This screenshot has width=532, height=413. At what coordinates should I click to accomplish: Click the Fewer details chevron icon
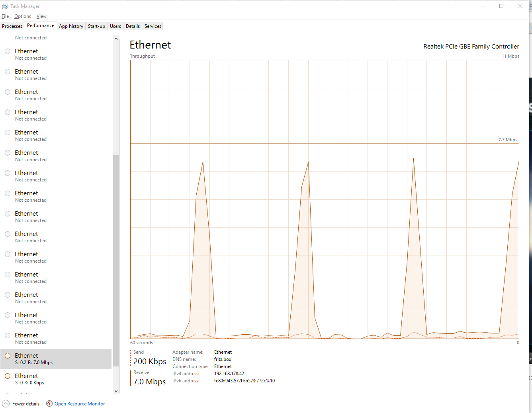(x=6, y=403)
